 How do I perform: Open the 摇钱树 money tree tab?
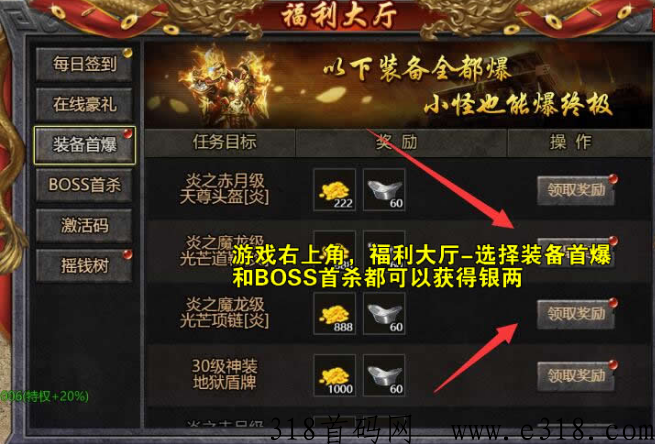(x=84, y=266)
